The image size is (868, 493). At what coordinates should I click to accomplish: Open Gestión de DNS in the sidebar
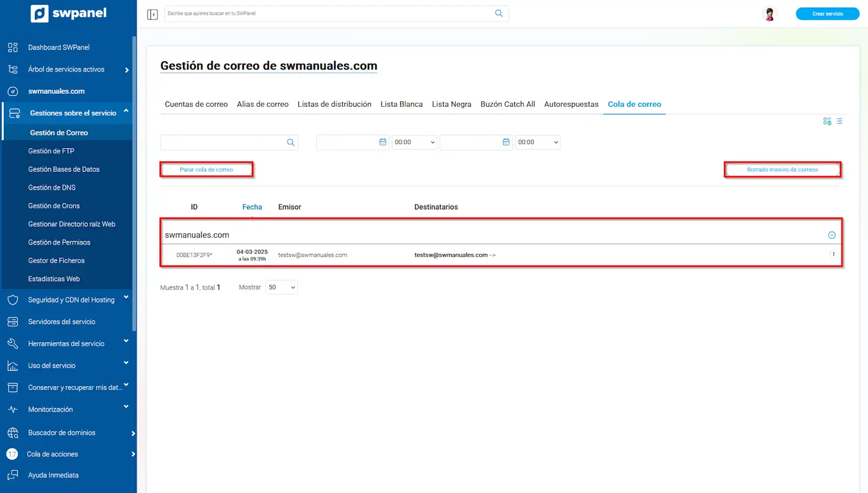pos(52,188)
